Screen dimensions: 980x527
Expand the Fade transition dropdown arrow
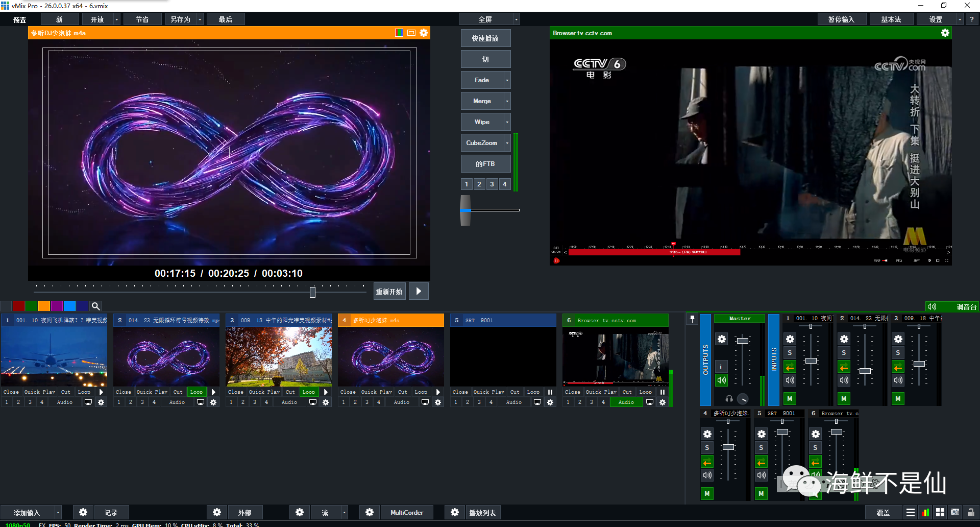point(507,80)
